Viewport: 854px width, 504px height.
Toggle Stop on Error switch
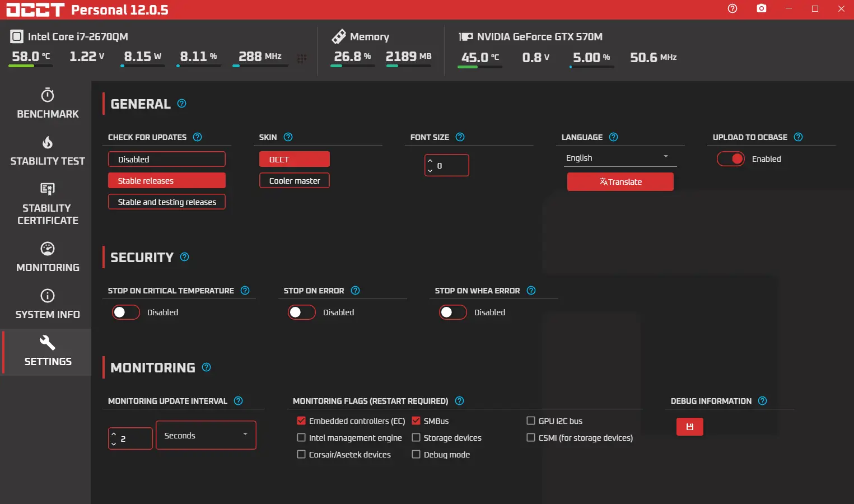point(302,312)
